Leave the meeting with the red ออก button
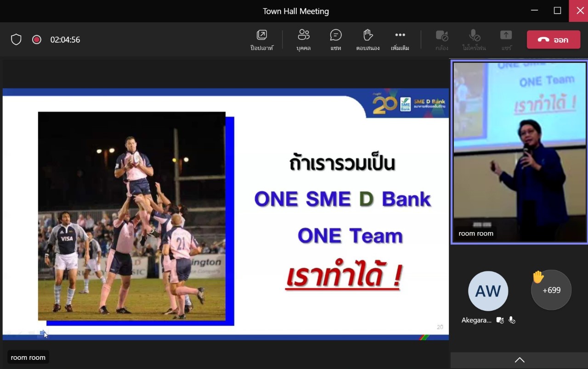The width and height of the screenshot is (588, 369). pyautogui.click(x=554, y=39)
